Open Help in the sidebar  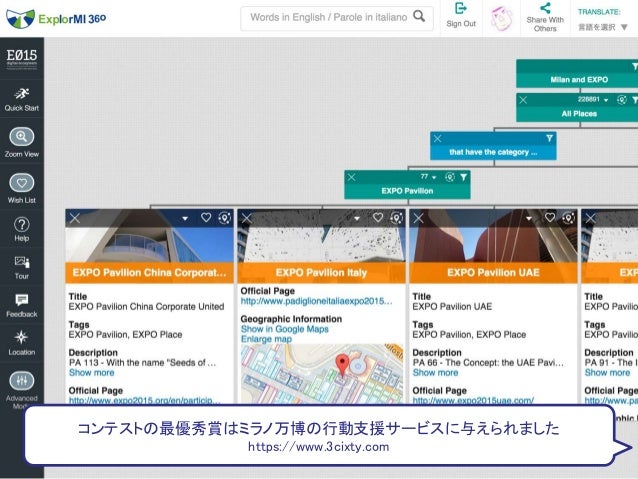click(22, 230)
